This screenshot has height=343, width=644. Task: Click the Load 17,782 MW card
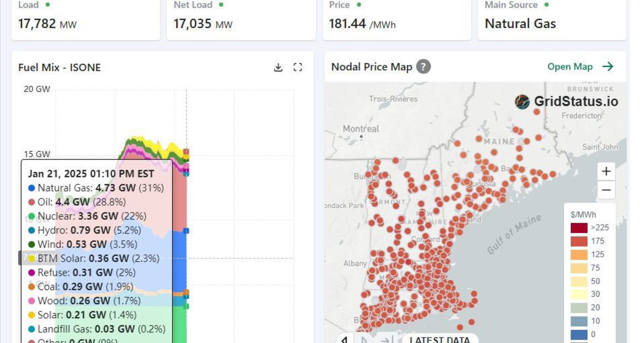click(x=86, y=19)
